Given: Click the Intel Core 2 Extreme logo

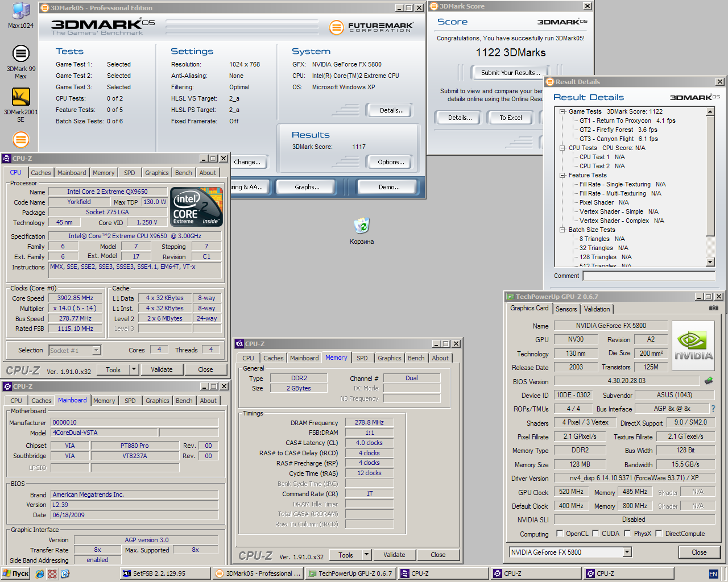Looking at the screenshot, I should 197,207.
